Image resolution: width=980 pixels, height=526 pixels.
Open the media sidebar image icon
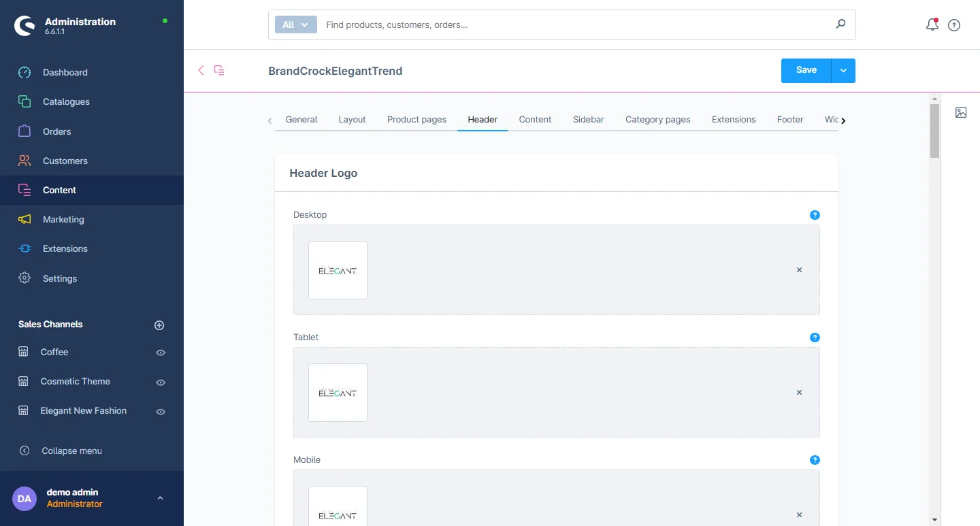[960, 112]
